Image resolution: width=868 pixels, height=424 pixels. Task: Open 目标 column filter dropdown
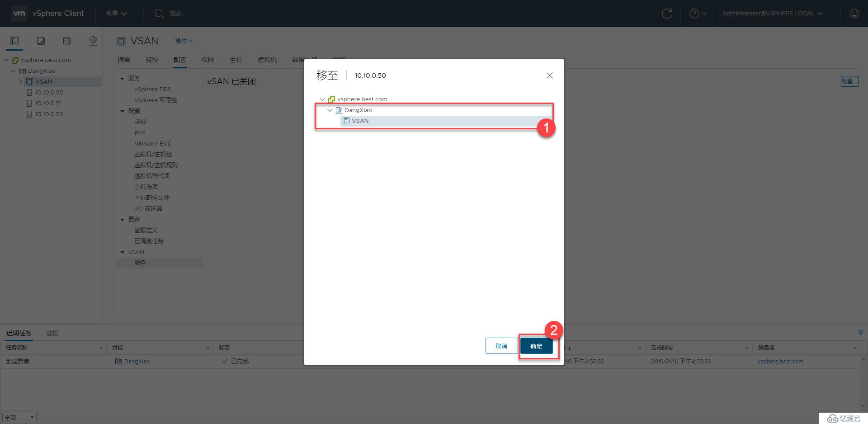[x=208, y=348]
